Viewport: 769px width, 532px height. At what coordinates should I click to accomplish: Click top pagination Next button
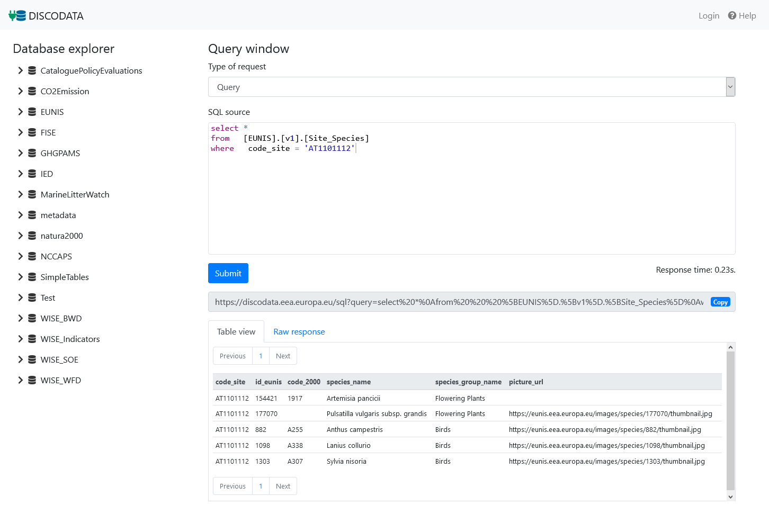(x=283, y=356)
